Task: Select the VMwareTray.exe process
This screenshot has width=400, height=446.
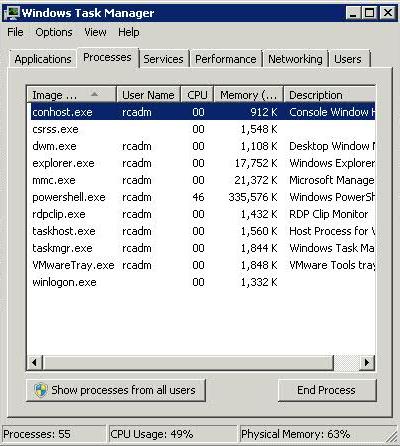Action: tap(201, 265)
